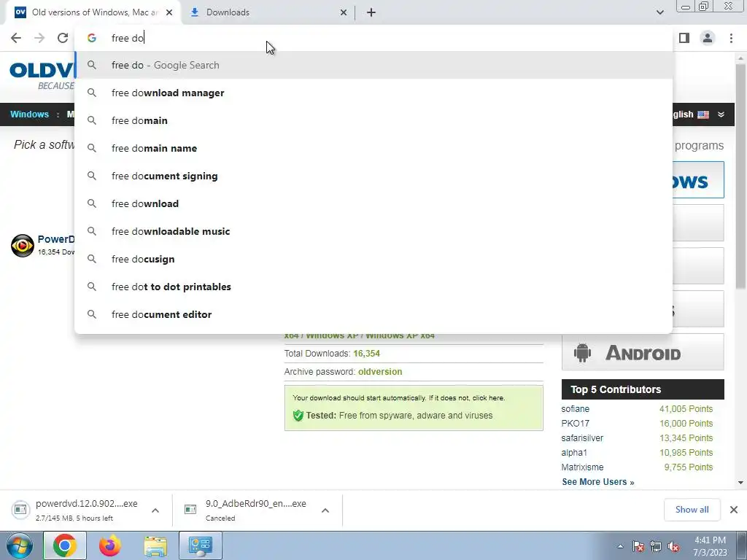Click the muted volume tray icon
The width and height of the screenshot is (747, 560).
pyautogui.click(x=673, y=546)
